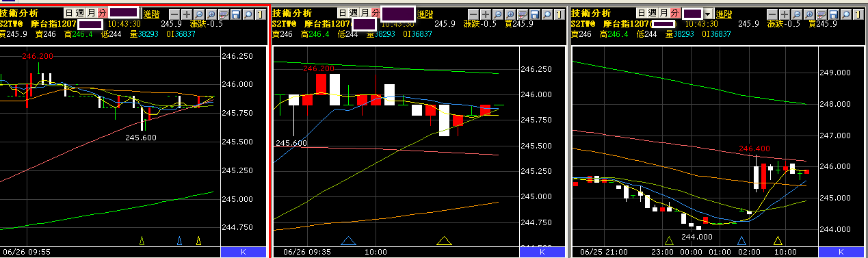Open the interval combo box in middle chart
Viewport: 868px width, 258px height.
[398, 14]
